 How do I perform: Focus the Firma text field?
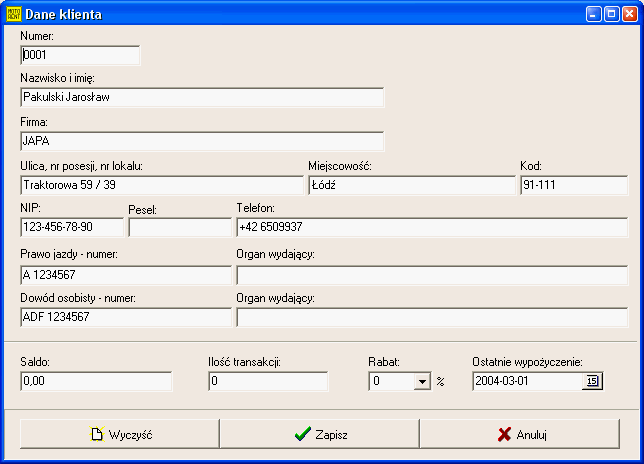pyautogui.click(x=201, y=141)
